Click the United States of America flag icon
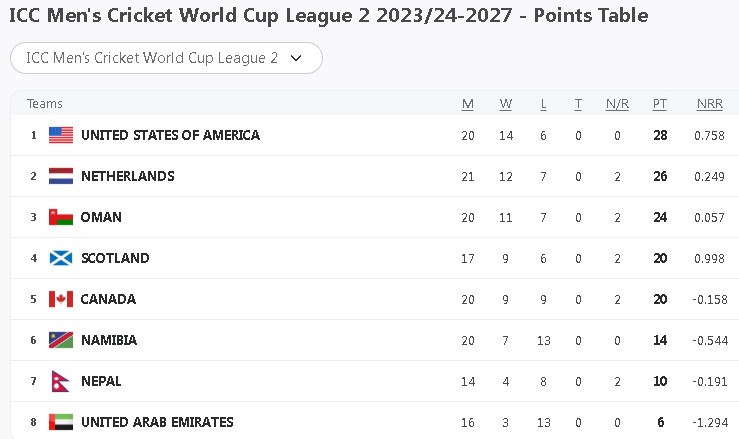The width and height of the screenshot is (739, 439). (61, 135)
